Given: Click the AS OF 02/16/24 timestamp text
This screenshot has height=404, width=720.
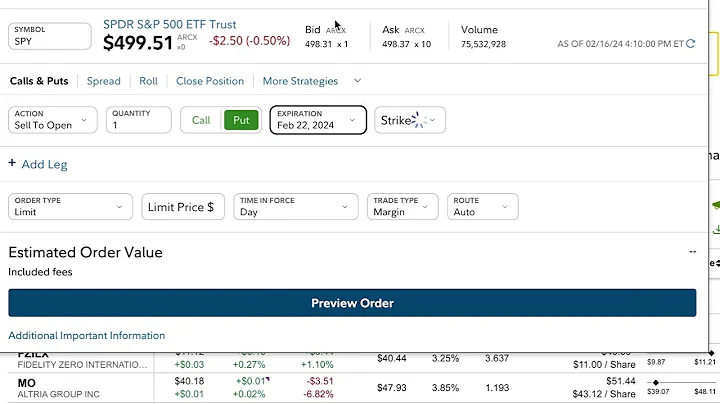Looking at the screenshot, I should [x=620, y=44].
